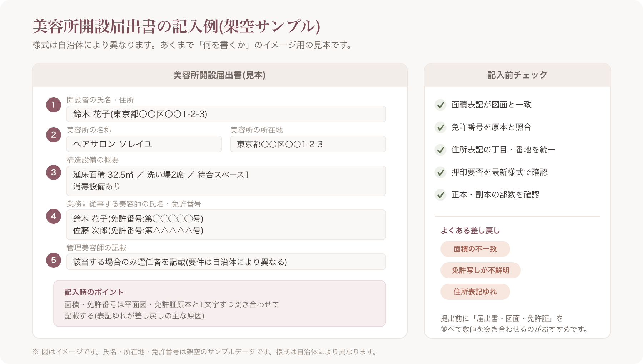
Task: Click the 記入前チェック panel header
Action: 518,75
